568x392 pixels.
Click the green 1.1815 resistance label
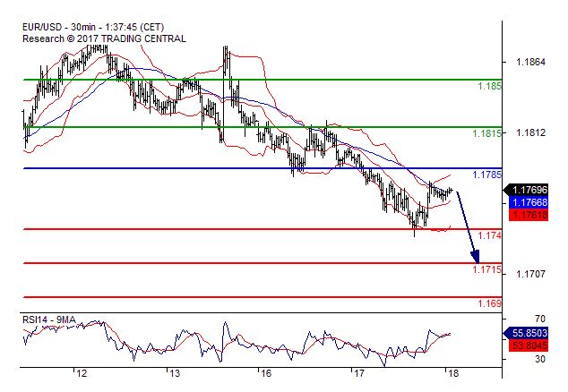click(x=487, y=133)
